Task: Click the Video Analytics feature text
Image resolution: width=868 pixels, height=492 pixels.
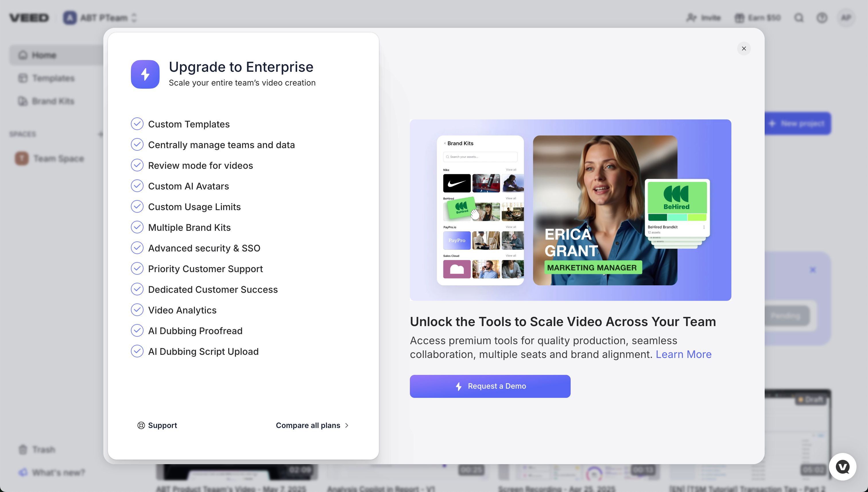Action: 182,310
